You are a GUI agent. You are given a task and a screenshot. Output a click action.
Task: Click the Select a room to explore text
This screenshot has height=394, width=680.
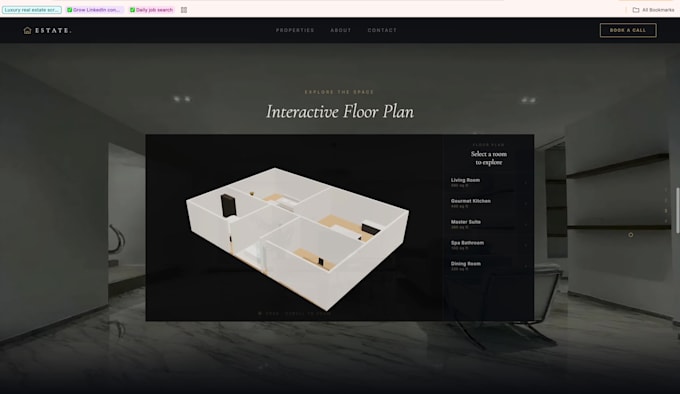pos(489,158)
